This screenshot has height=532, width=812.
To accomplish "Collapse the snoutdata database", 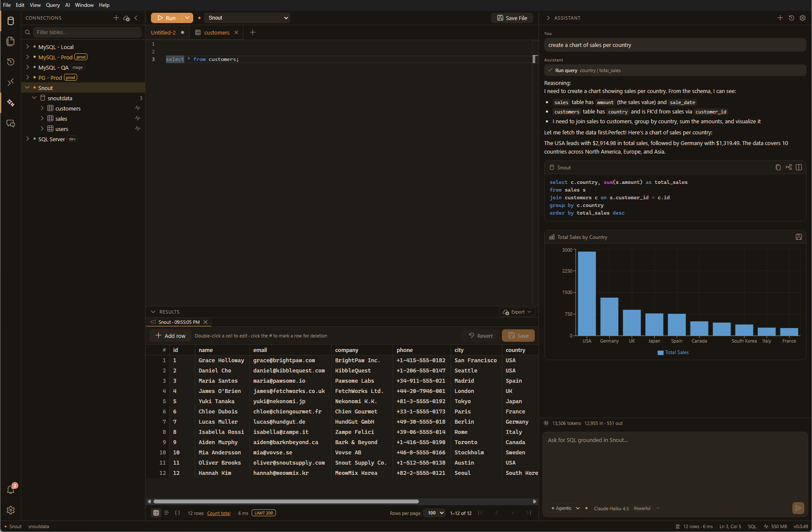I will pos(35,98).
